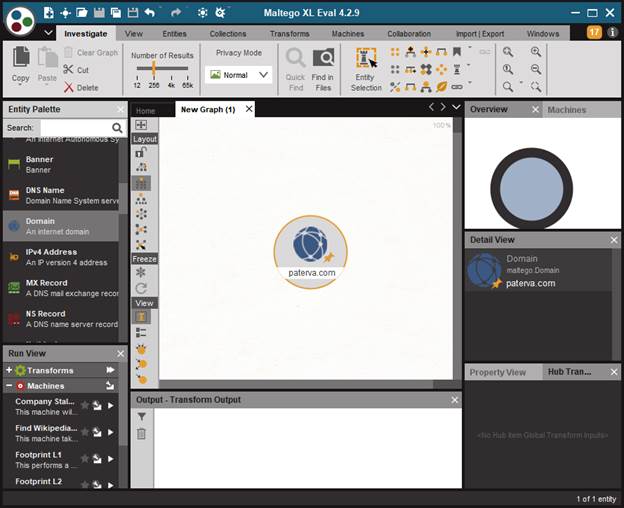Switch to the Property View tab

pyautogui.click(x=497, y=372)
